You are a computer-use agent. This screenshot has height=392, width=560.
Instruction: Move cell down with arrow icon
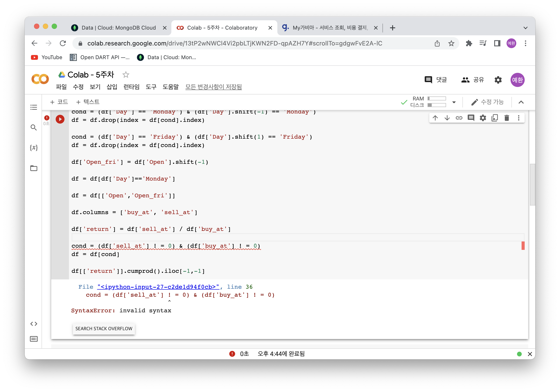[447, 118]
